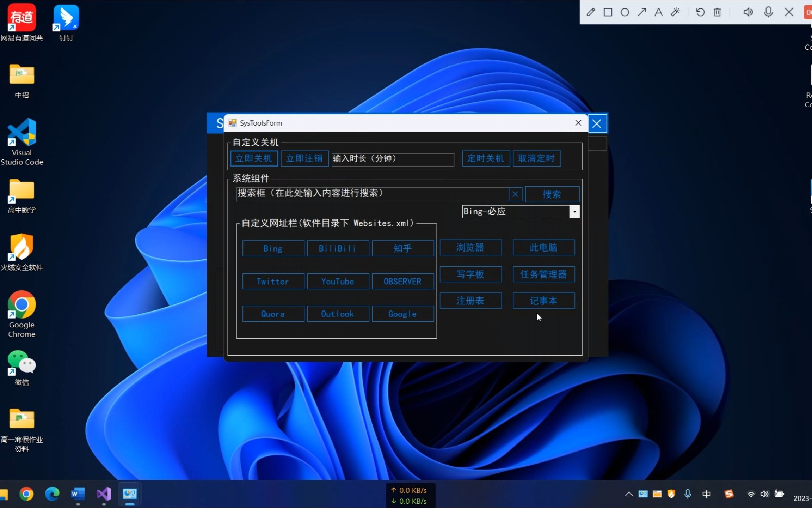Click the 立即注销 button
Viewport: 812px width, 508px height.
click(x=304, y=158)
